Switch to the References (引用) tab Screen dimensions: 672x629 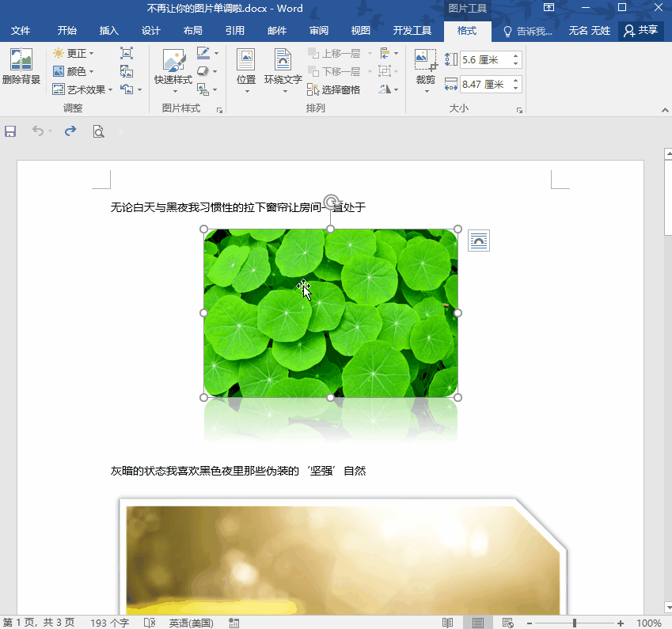[235, 30]
